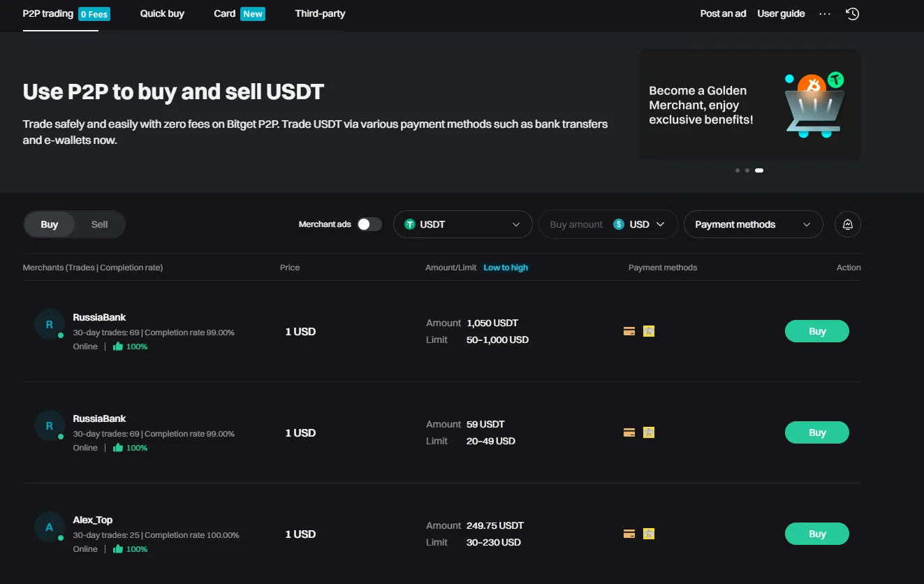Viewport: 924px width, 584px height.
Task: Open the order history clock icon
Action: pyautogui.click(x=852, y=14)
